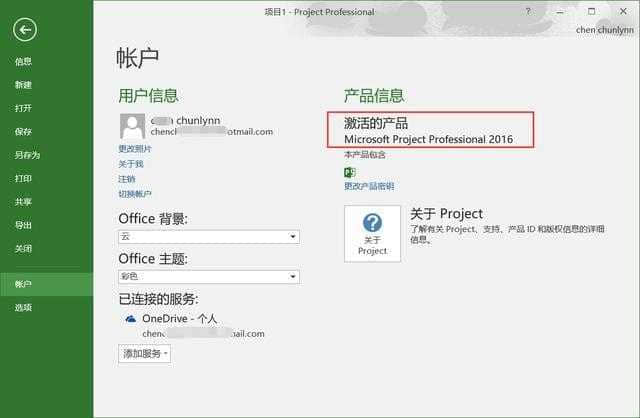640x418 pixels.
Task: Select 保存 in the sidebar
Action: 23,131
